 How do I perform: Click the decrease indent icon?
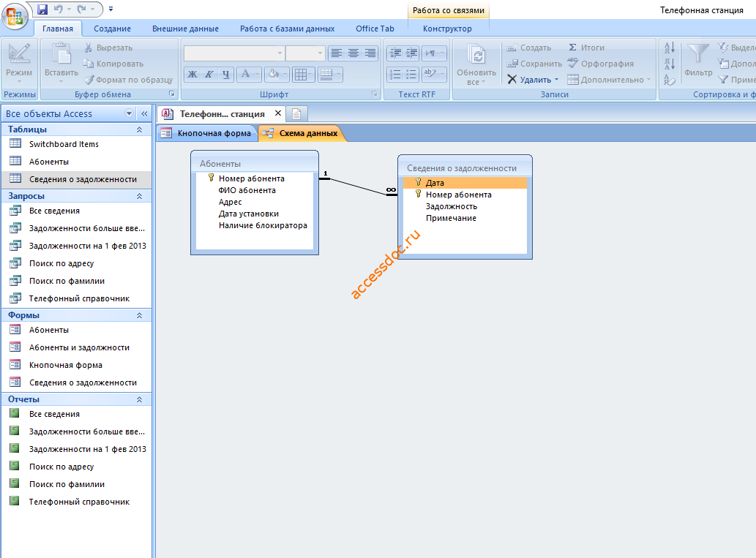point(395,53)
